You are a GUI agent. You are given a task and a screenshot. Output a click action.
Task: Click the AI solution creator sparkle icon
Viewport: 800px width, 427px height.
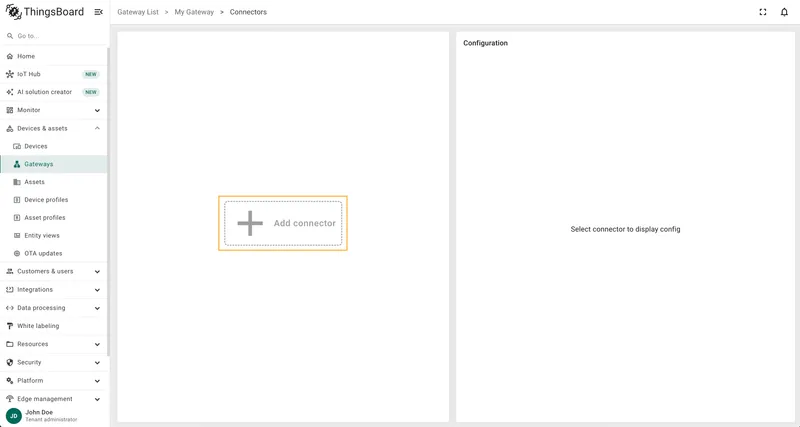point(10,92)
